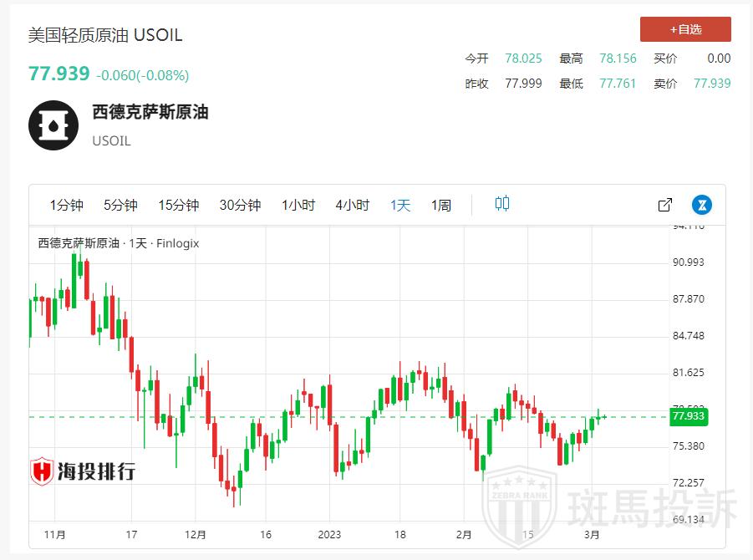Click the USOIL oil barrel logo
Screen dimensions: 753x560
(x=53, y=125)
